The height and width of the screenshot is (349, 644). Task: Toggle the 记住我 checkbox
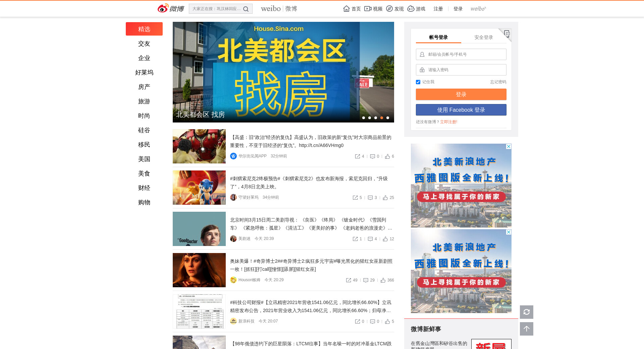click(418, 82)
